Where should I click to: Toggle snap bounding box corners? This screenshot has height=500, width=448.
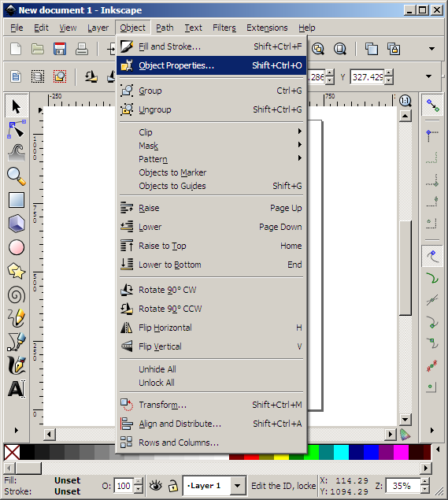[x=433, y=135]
